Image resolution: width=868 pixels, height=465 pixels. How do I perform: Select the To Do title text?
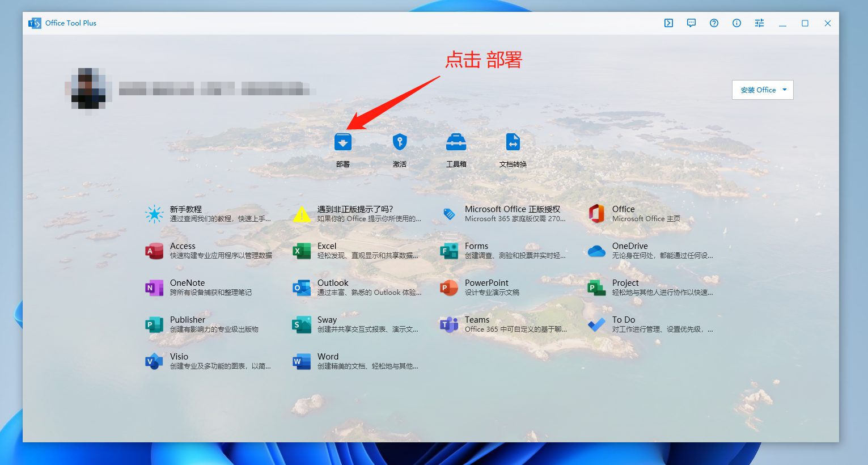pyautogui.click(x=624, y=320)
